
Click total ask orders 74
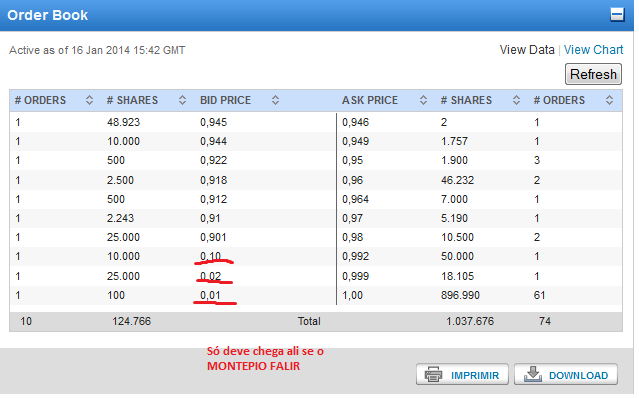pyautogui.click(x=545, y=321)
